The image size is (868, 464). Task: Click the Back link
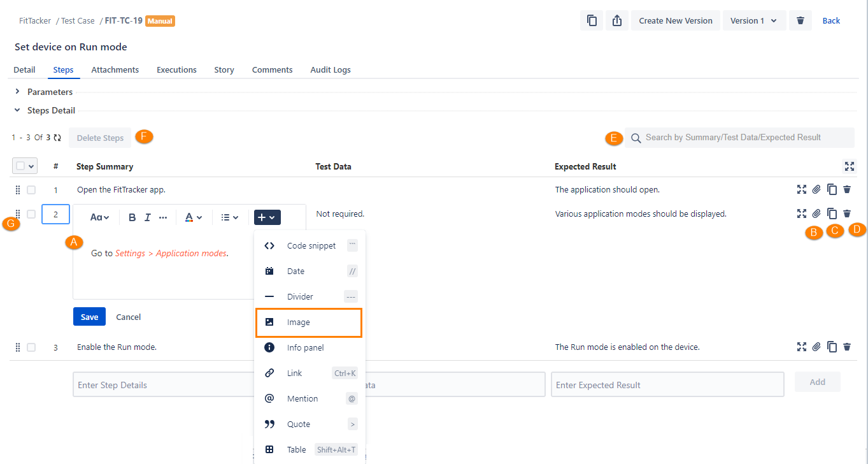coord(831,20)
